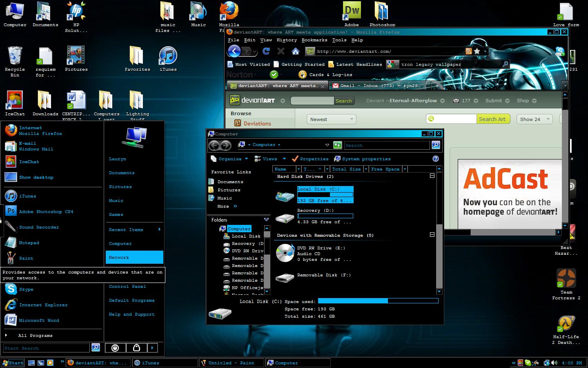Open deviantART messages via the envelope icon

[x=456, y=101]
